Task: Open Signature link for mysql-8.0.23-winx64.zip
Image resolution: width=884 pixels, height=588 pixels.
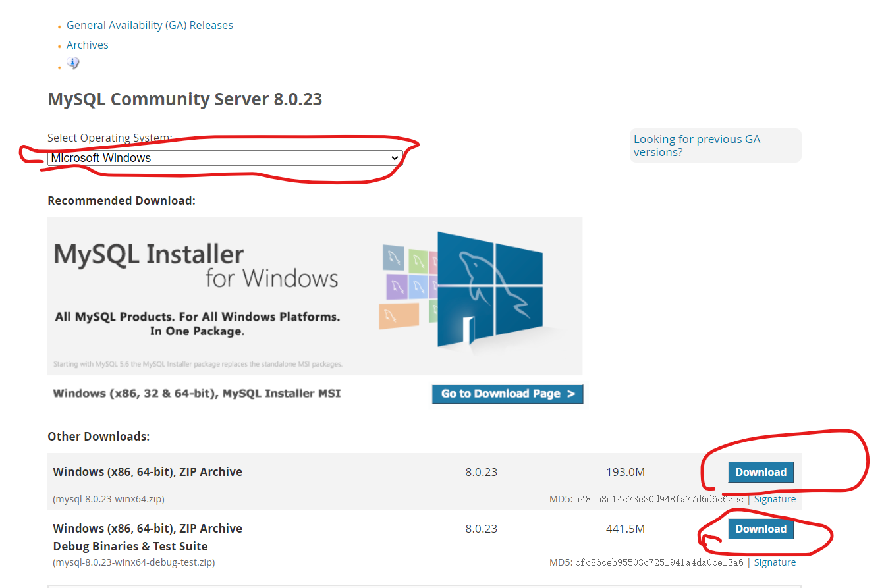Action: click(x=775, y=499)
